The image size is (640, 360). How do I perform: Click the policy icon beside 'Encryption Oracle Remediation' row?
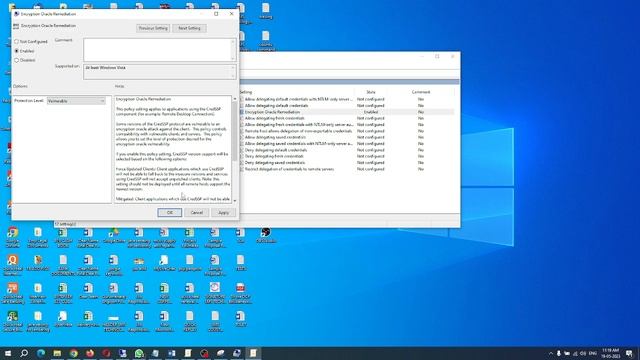tap(242, 112)
